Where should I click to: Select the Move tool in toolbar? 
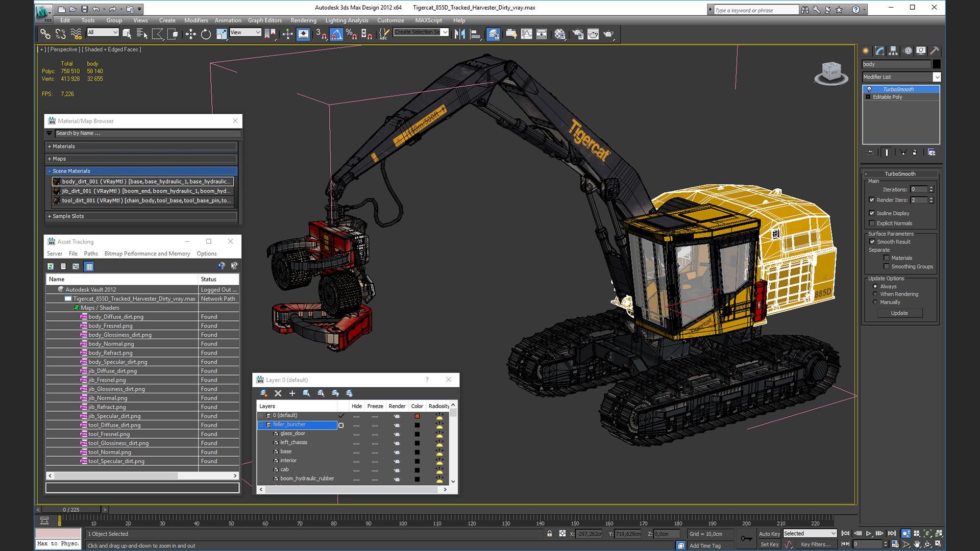tap(190, 34)
